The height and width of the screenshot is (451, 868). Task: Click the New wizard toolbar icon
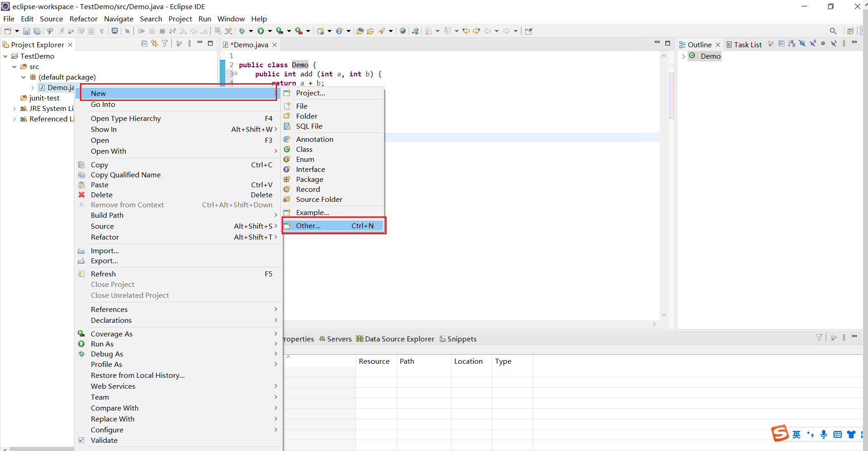[8, 31]
